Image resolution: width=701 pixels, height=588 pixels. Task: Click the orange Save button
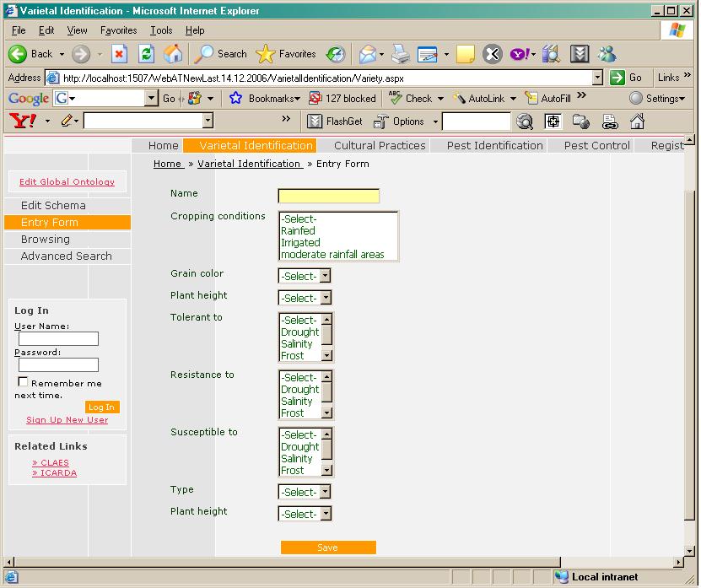point(327,548)
